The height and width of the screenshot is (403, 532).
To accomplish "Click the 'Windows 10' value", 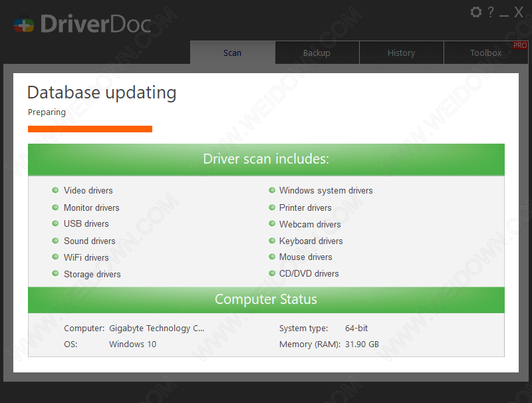I will point(132,344).
